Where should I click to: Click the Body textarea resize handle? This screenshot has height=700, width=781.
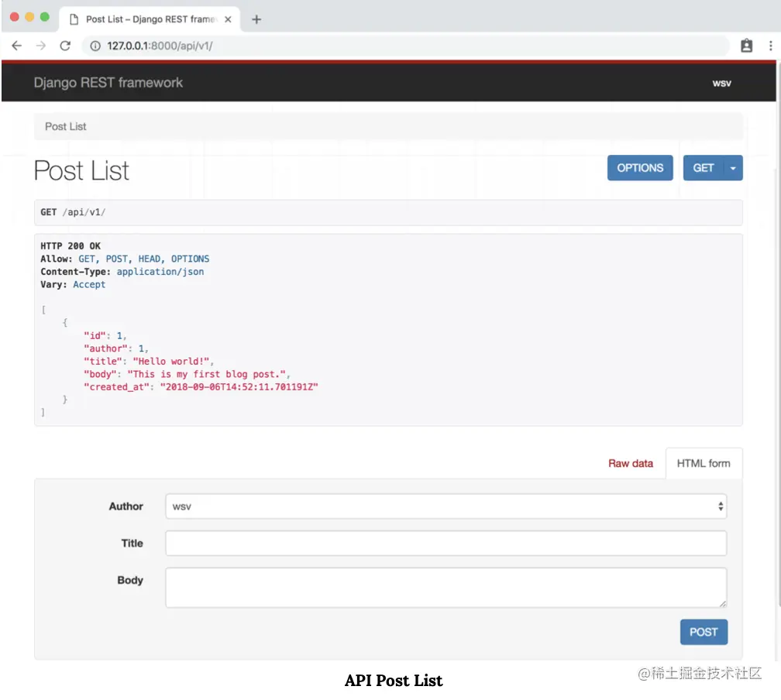(x=723, y=603)
